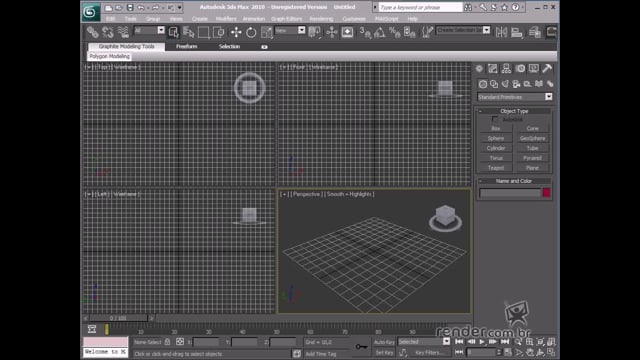640x360 pixels.
Task: Open the Rendering menu
Action: pos(321,19)
